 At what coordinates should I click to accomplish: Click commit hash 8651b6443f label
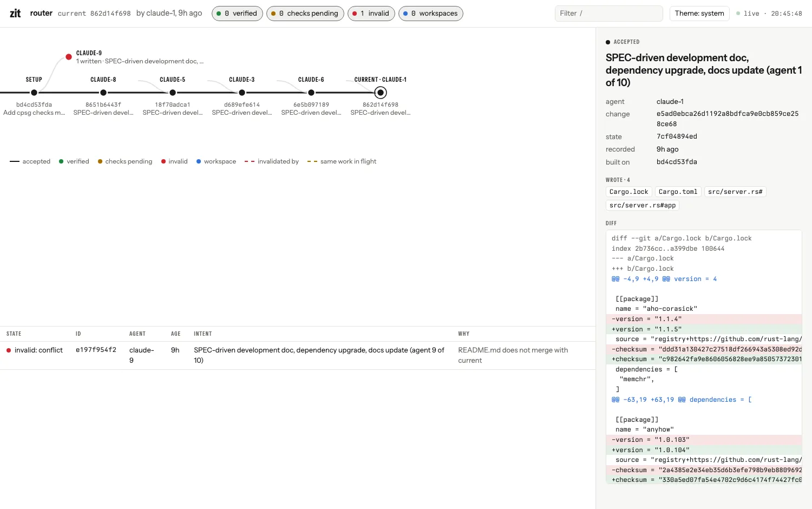103,105
